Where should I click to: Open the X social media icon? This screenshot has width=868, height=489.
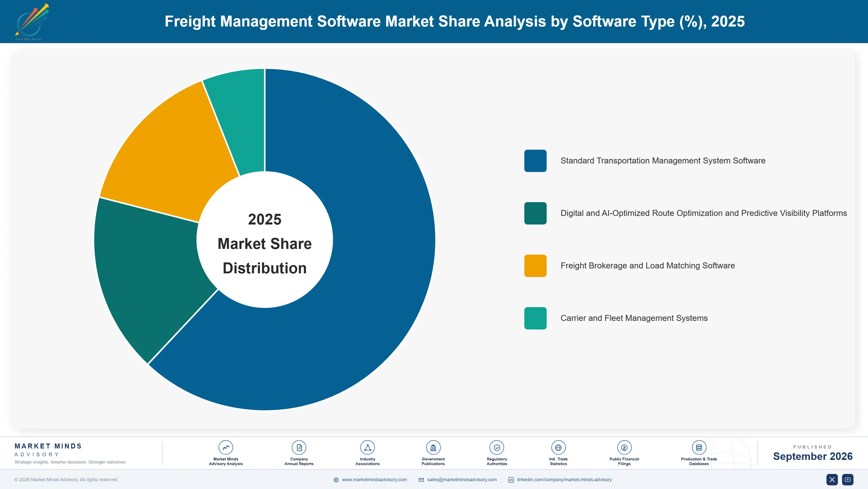(832, 480)
